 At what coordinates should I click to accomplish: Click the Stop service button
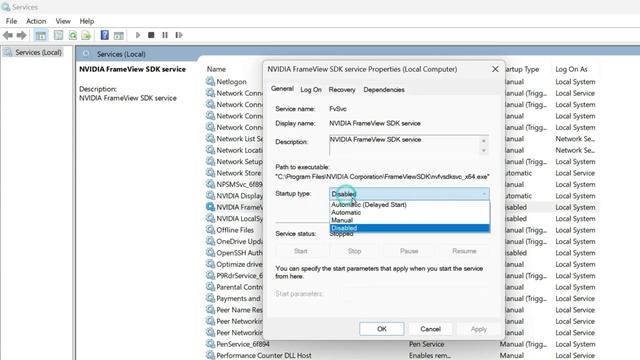[x=354, y=251]
